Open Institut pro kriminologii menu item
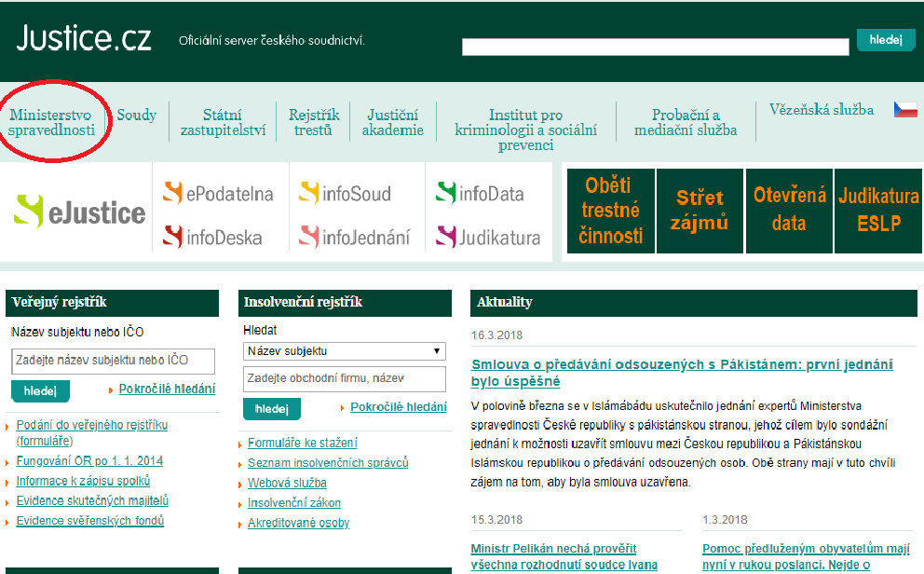The image size is (924, 574). click(525, 130)
